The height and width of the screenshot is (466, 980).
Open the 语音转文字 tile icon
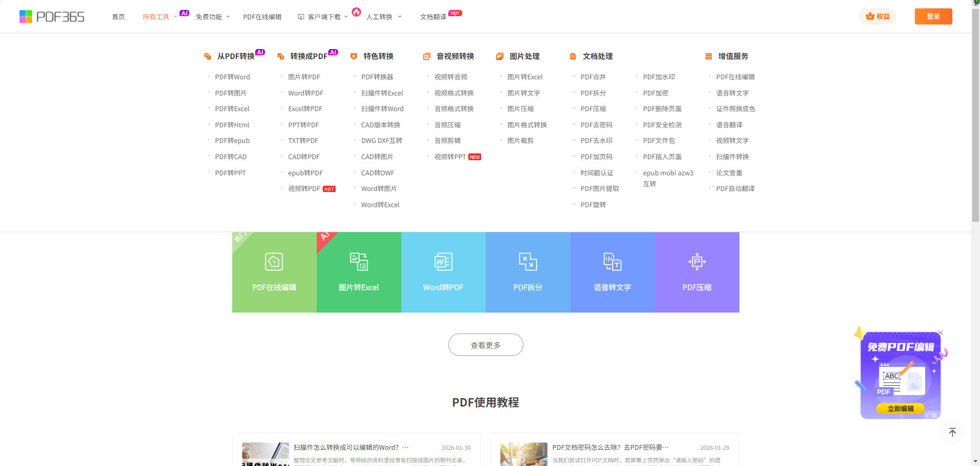pyautogui.click(x=612, y=261)
